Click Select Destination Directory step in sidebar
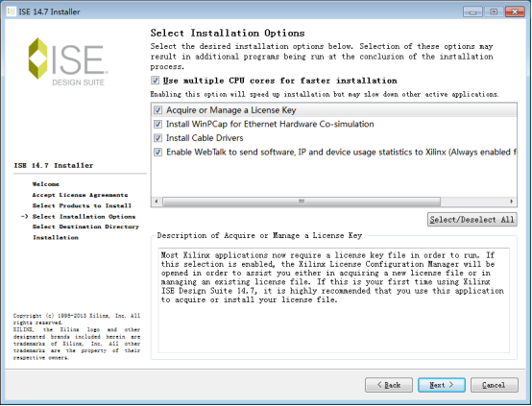This screenshot has height=406, width=532. [85, 227]
